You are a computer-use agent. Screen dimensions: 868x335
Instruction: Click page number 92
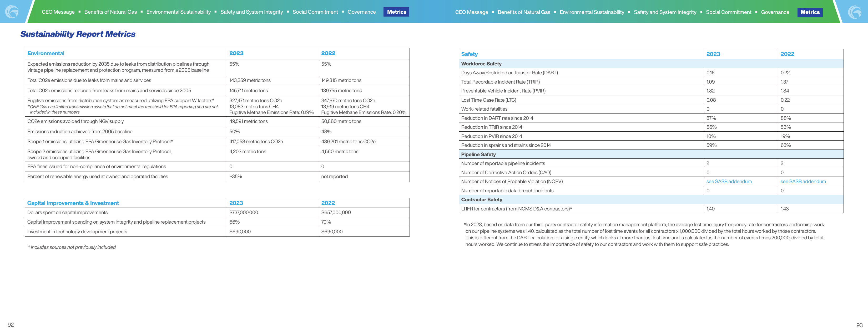click(x=11, y=324)
